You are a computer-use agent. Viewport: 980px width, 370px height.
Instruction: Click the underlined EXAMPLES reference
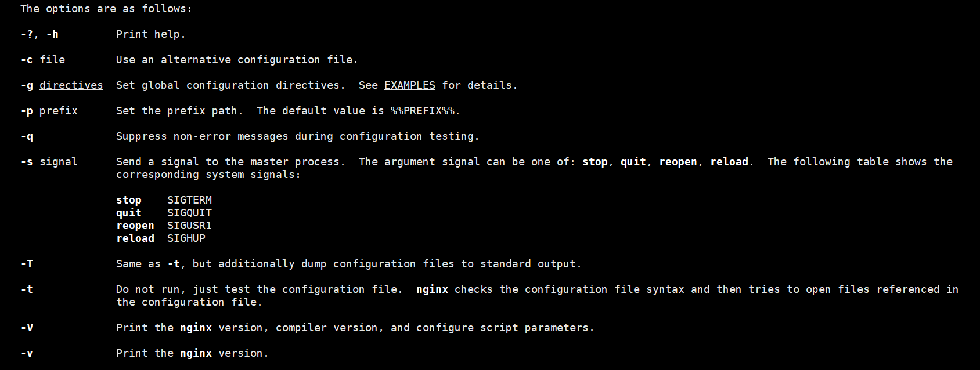pyautogui.click(x=409, y=85)
